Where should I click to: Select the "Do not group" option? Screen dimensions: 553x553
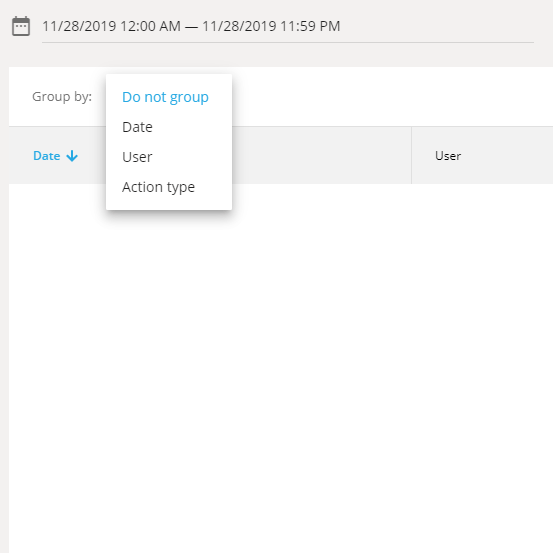tap(165, 97)
